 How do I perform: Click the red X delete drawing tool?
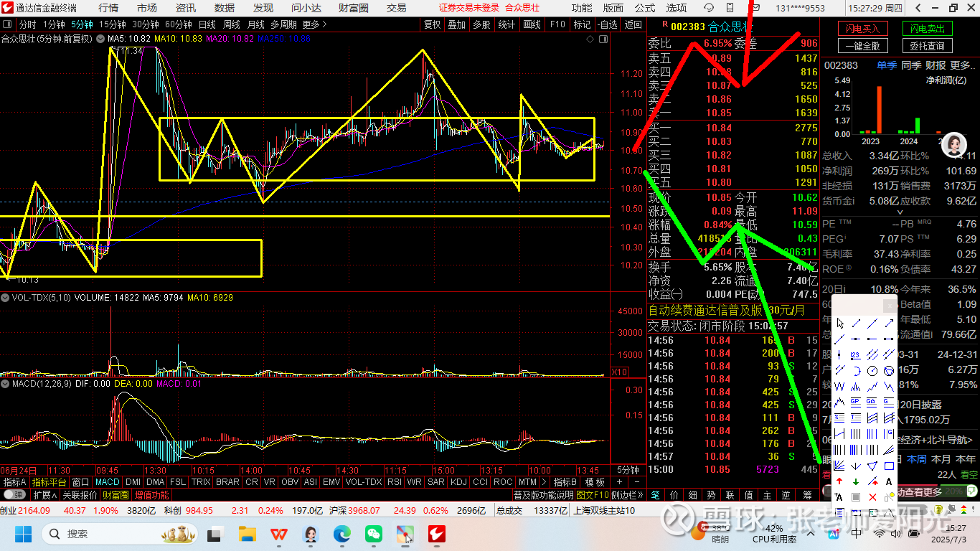pyautogui.click(x=872, y=497)
